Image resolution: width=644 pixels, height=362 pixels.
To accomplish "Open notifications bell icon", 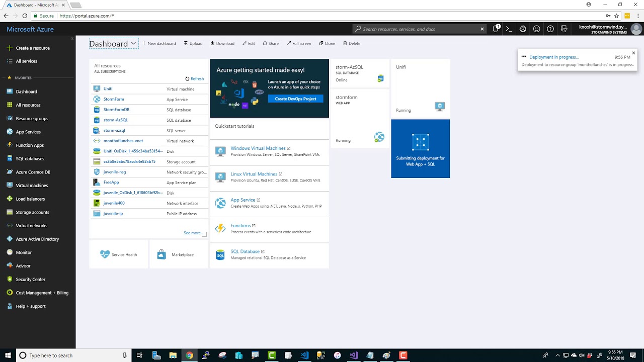I will pos(496,29).
